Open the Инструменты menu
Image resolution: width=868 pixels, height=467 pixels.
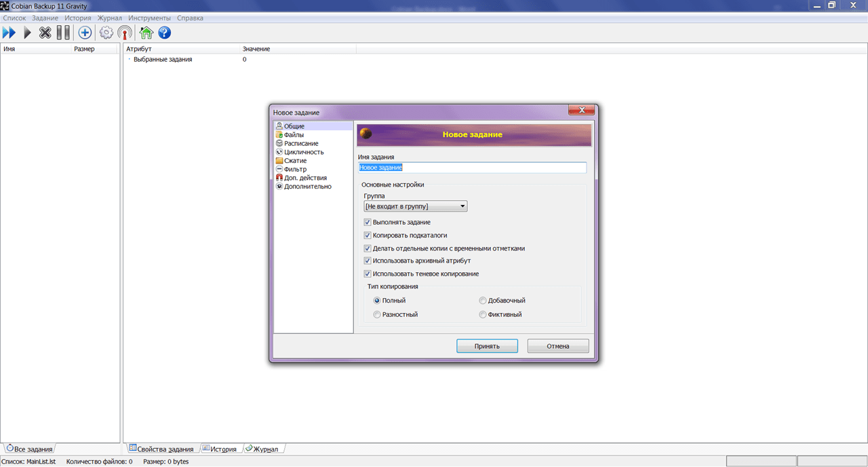pyautogui.click(x=149, y=18)
